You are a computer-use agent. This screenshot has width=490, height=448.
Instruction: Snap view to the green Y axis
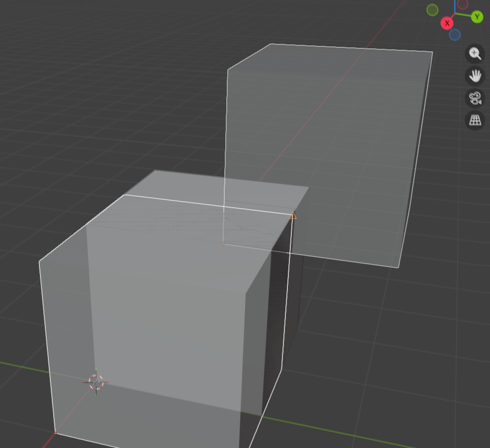coord(477,17)
